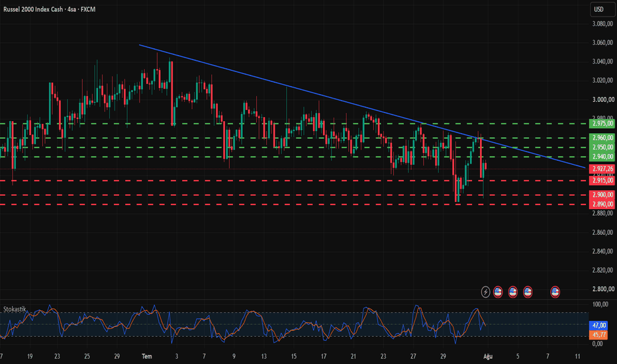Click the Stokastik indicator title
The height and width of the screenshot is (364, 617).
pyautogui.click(x=15, y=309)
